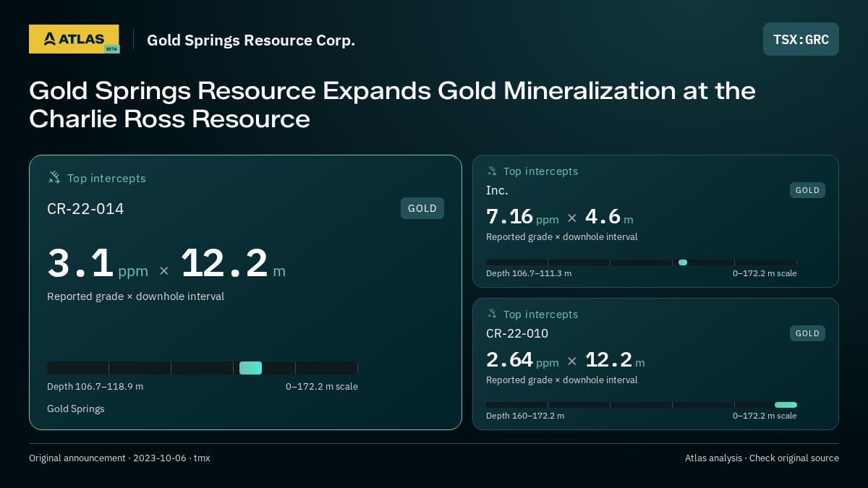
Task: Click the 3.1 ppm grade value
Action: (x=98, y=263)
